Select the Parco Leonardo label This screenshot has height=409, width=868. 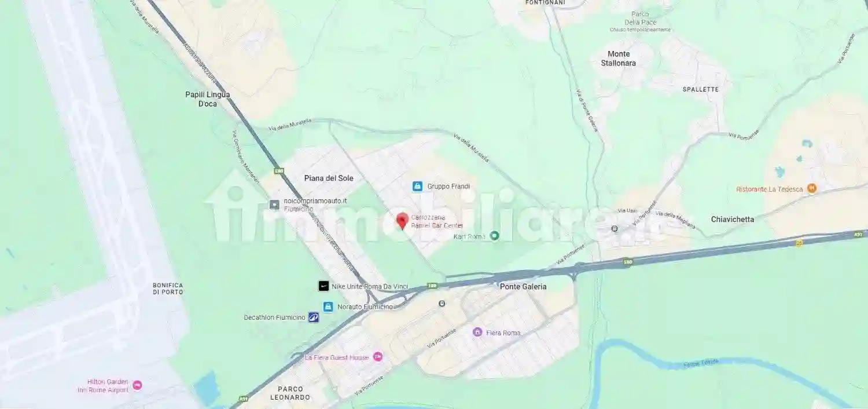click(x=293, y=393)
